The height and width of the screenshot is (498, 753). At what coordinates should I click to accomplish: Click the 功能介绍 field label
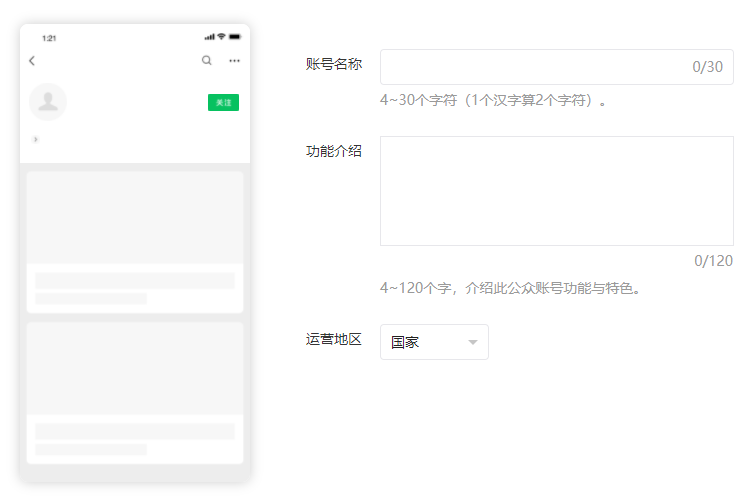point(333,151)
